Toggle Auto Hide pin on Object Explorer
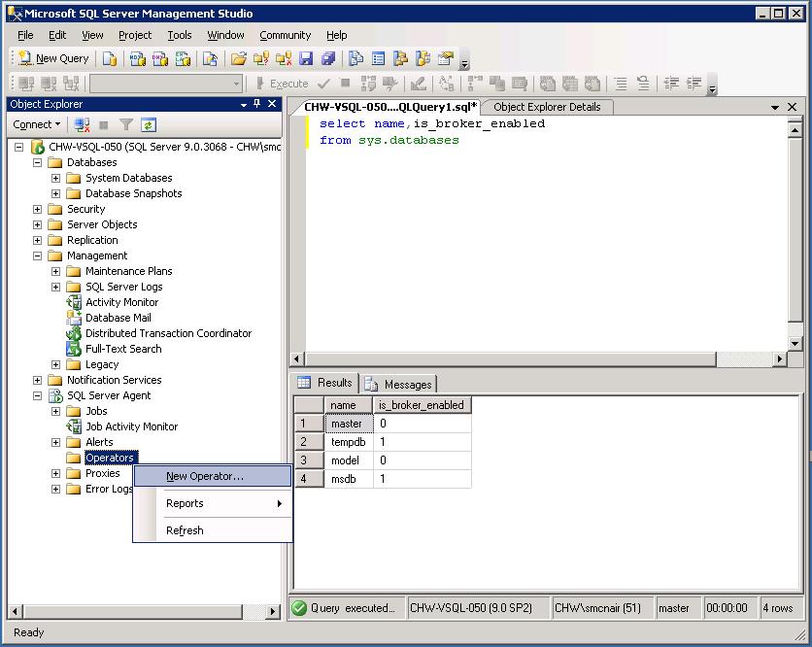 point(256,104)
